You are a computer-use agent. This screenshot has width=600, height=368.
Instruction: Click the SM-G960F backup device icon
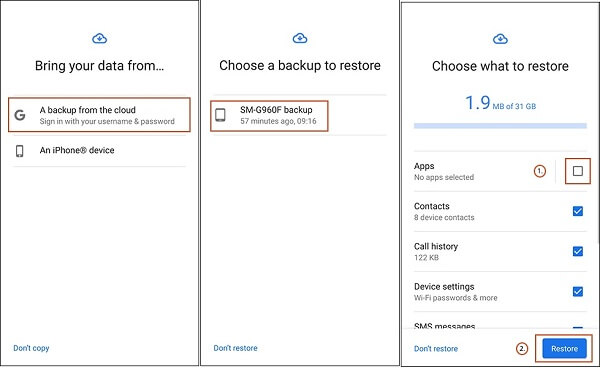pos(220,115)
